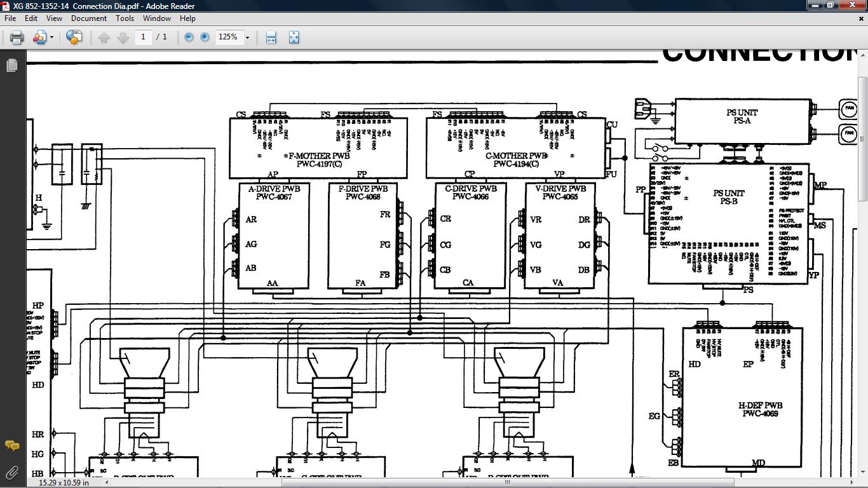Go to next page arrow
This screenshot has height=488, width=868.
tap(123, 37)
